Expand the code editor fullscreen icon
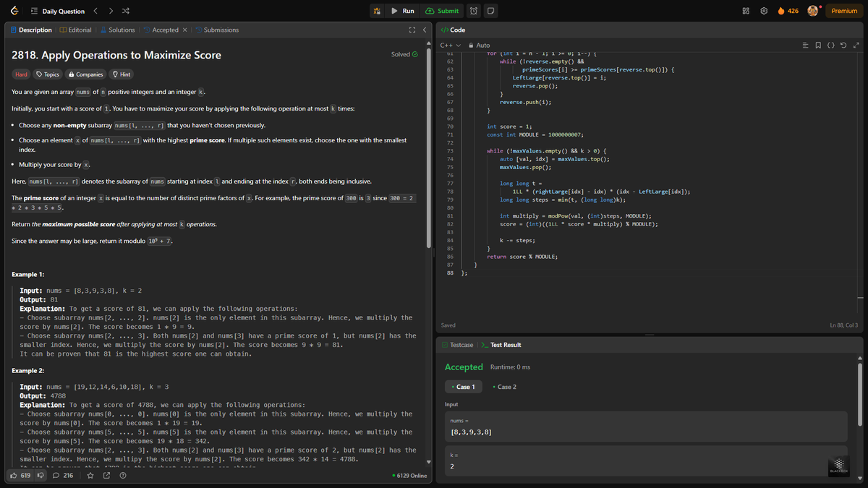 [x=857, y=46]
